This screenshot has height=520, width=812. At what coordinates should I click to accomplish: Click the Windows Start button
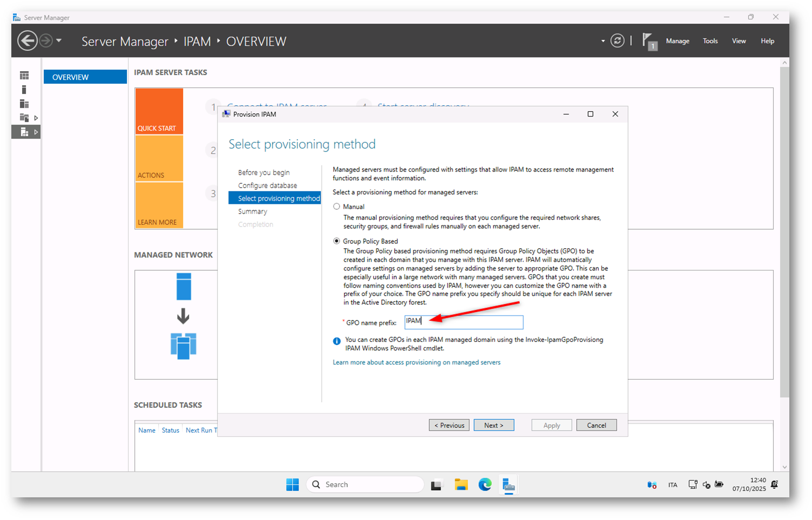tap(292, 484)
